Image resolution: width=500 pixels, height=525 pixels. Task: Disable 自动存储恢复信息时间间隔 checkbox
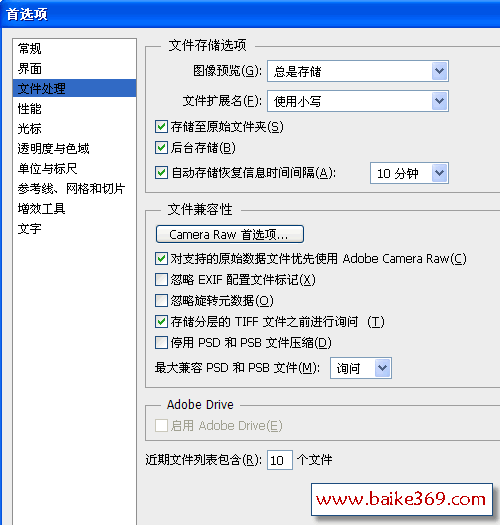pyautogui.click(x=161, y=173)
